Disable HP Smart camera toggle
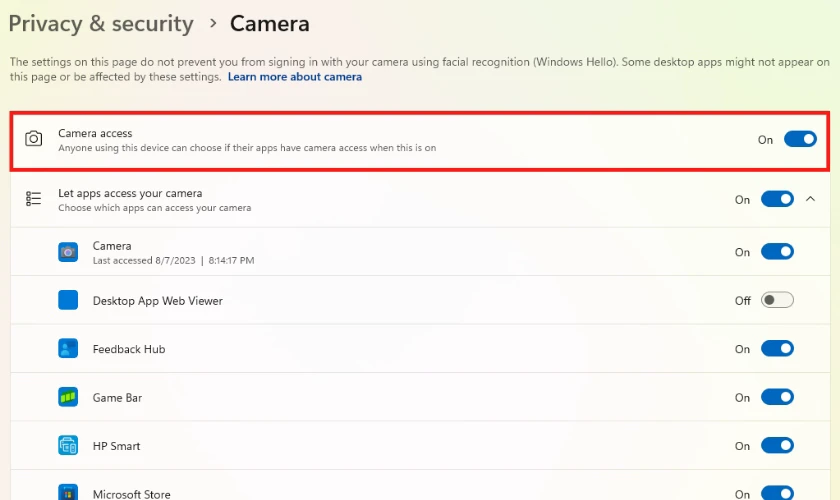 coord(777,445)
